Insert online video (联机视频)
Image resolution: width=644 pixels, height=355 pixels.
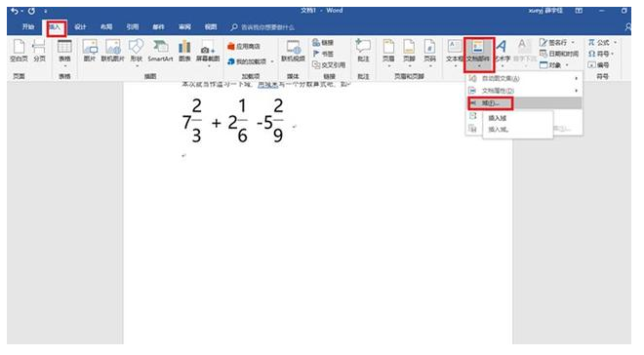pos(293,51)
